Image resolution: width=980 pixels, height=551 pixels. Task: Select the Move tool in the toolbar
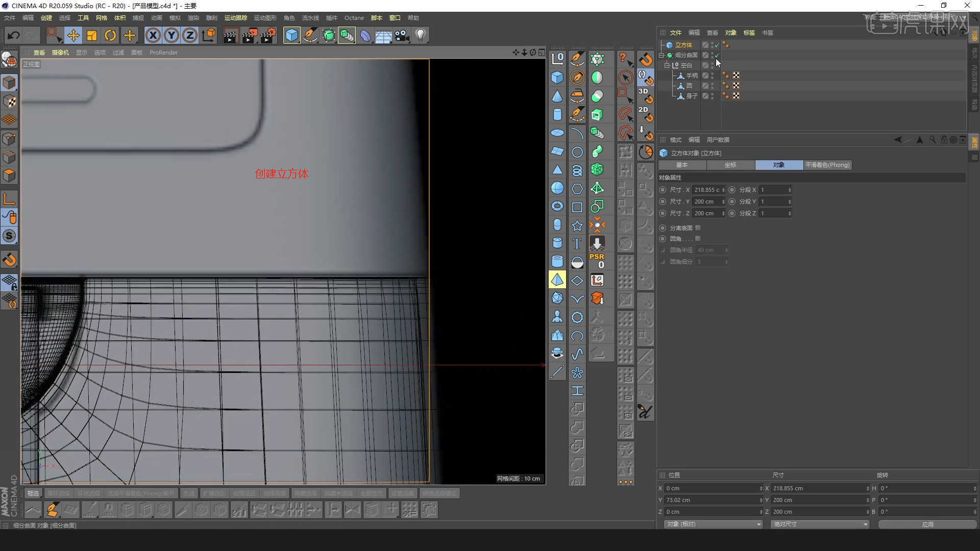point(73,35)
